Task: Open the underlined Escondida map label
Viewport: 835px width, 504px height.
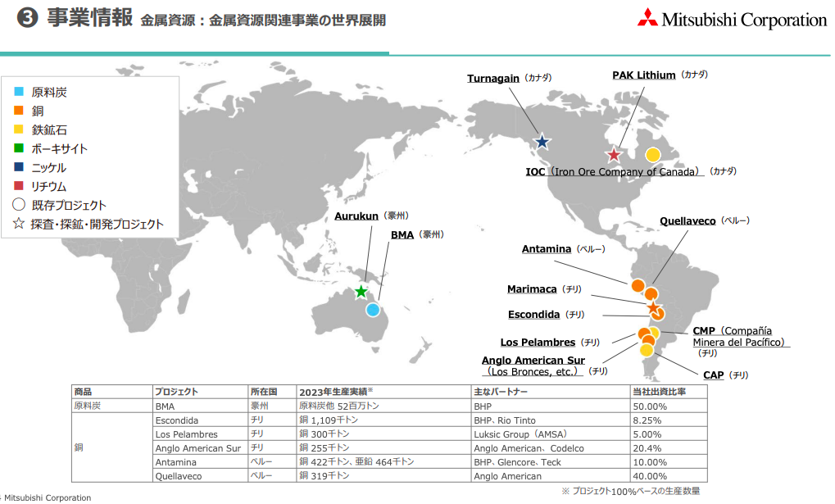Action: tap(533, 315)
